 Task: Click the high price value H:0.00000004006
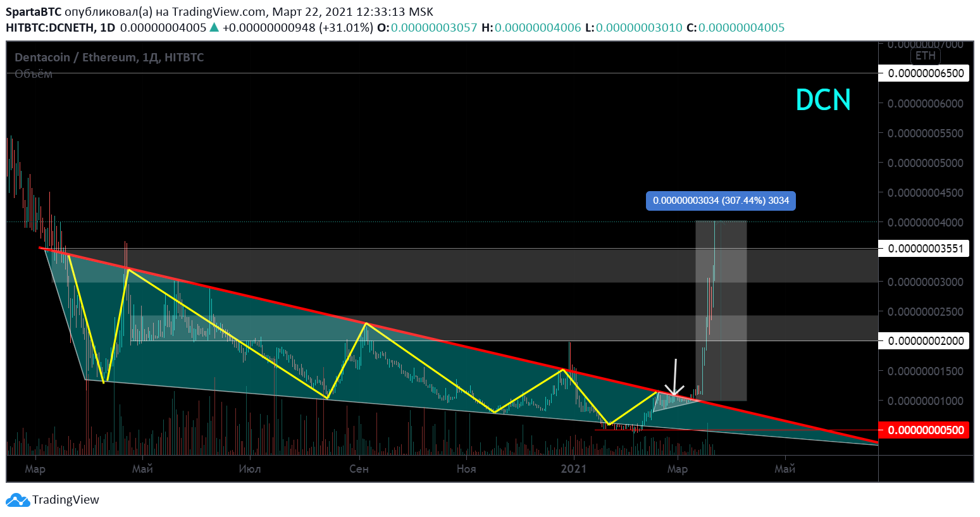[x=531, y=28]
